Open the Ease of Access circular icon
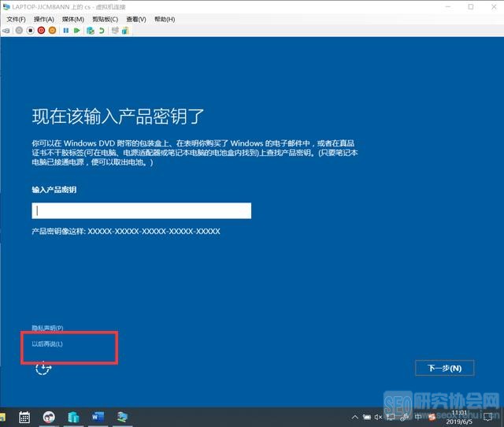Image resolution: width=504 pixels, height=427 pixels. pos(43,368)
